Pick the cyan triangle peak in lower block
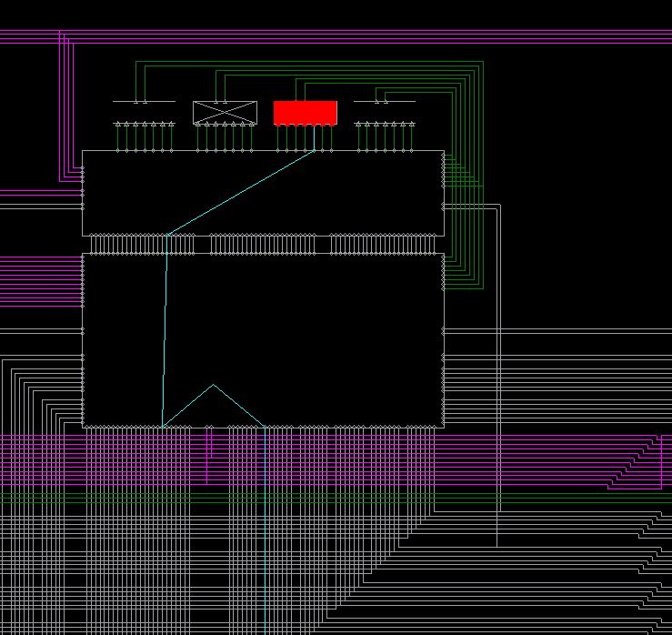This screenshot has width=672, height=635. 213,385
